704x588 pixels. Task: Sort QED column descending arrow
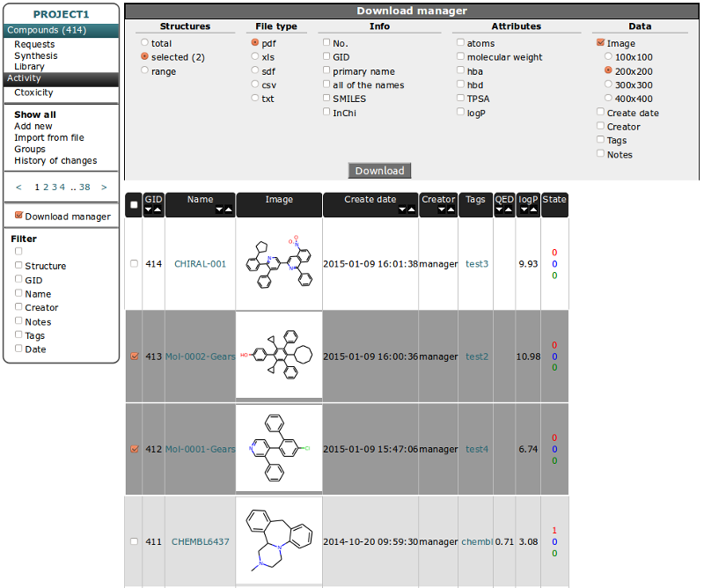[x=499, y=209]
